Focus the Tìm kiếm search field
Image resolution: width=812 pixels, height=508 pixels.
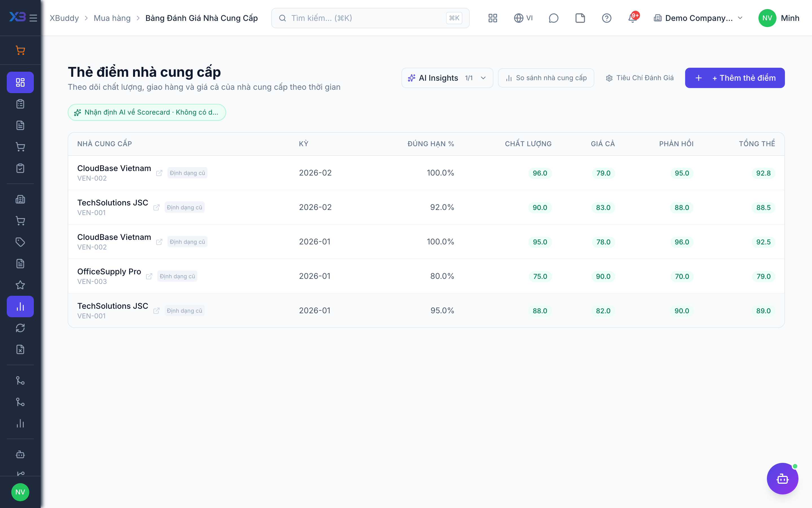tap(370, 18)
